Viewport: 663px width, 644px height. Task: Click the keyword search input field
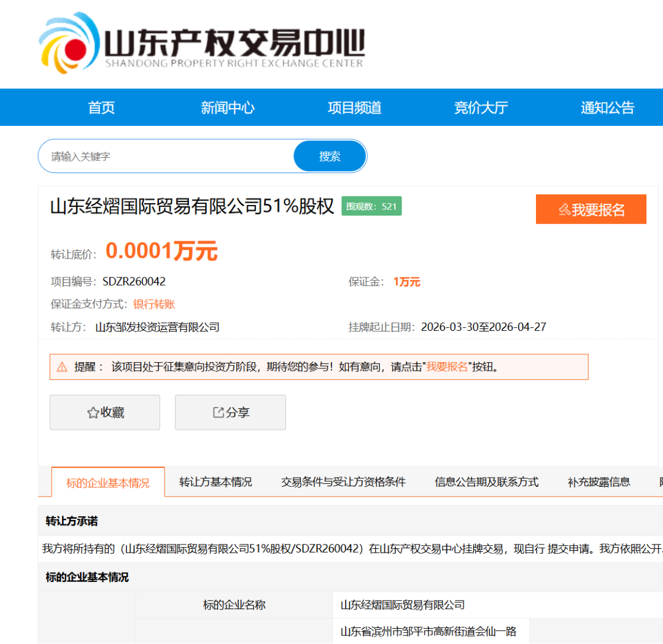166,156
